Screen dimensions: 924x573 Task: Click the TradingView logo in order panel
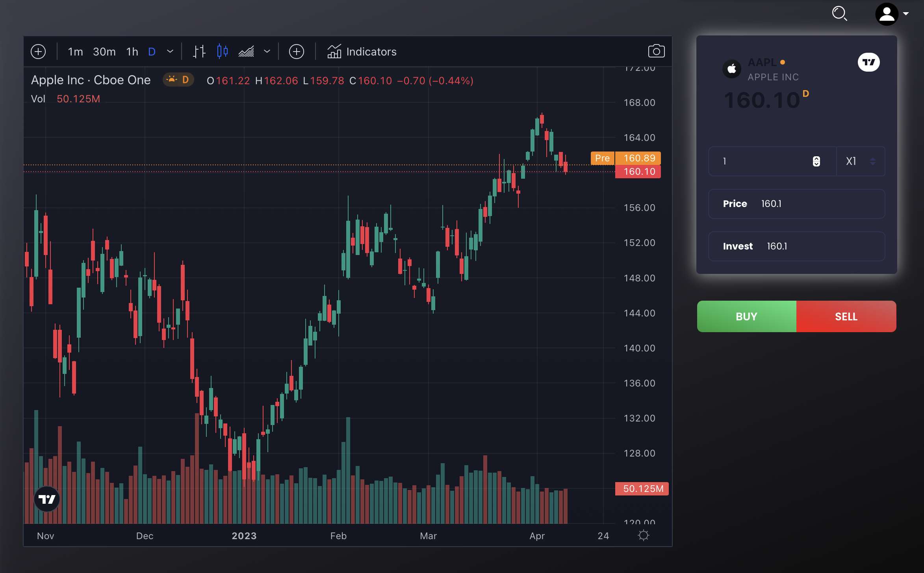(x=868, y=62)
